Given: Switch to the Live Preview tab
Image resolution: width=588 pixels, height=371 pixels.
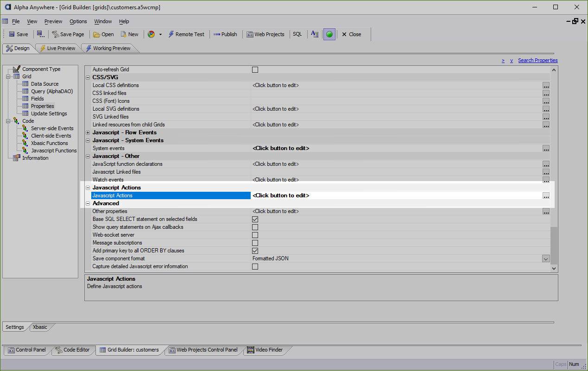Looking at the screenshot, I should pyautogui.click(x=57, y=48).
